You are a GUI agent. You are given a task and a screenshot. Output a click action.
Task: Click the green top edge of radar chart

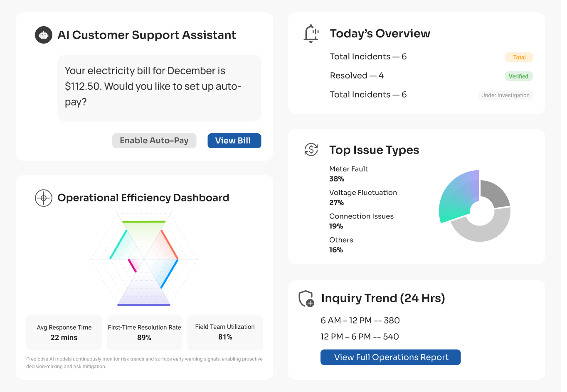point(144,222)
